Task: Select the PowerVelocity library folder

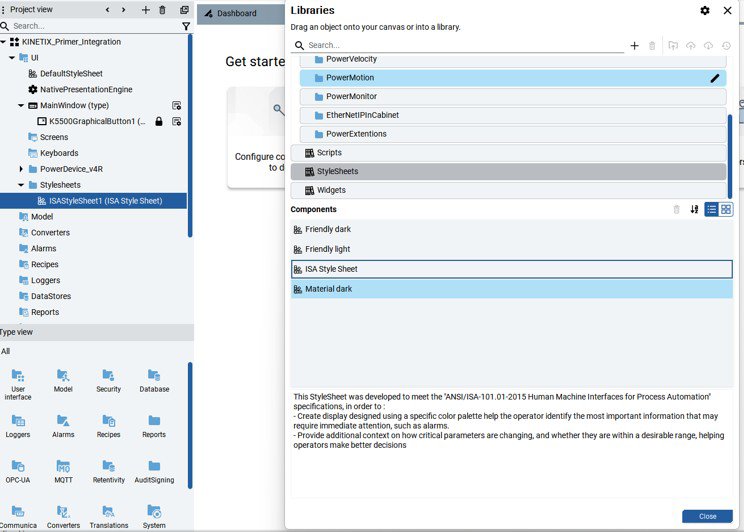Action: point(513,60)
